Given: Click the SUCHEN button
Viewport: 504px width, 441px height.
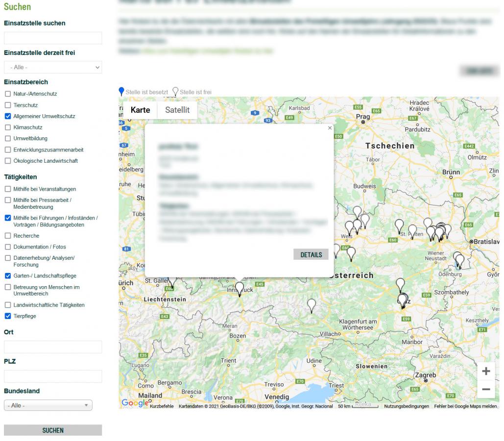Looking at the screenshot, I should [x=53, y=430].
